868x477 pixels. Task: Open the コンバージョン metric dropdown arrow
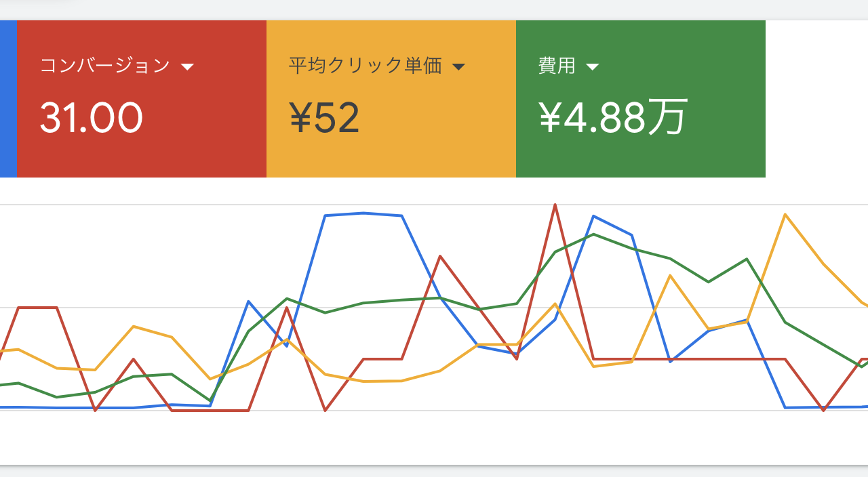coord(188,66)
